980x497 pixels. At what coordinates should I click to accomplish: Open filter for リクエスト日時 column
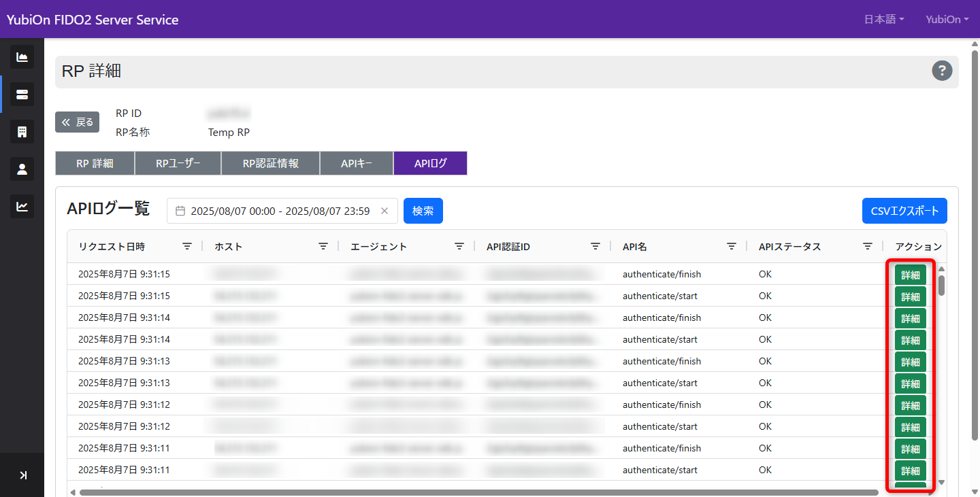coord(187,246)
